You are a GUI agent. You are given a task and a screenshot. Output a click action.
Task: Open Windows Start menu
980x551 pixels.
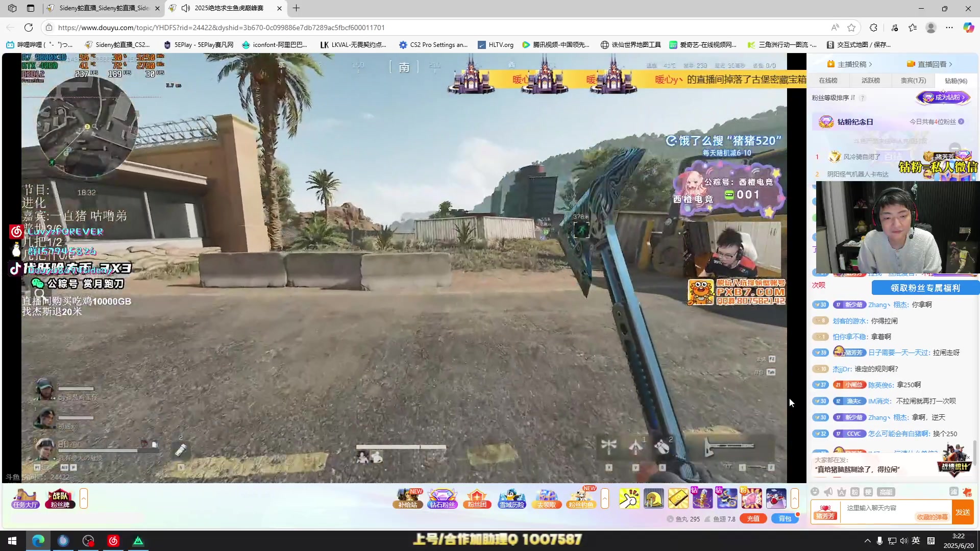pyautogui.click(x=12, y=541)
